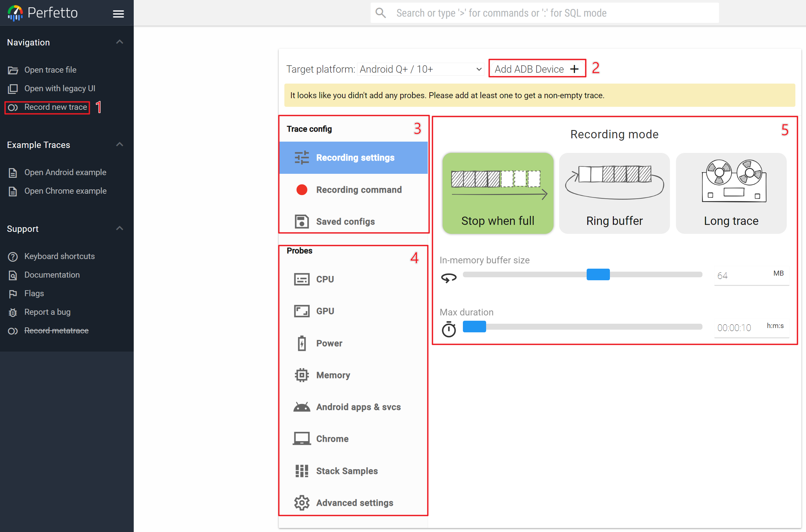Viewport: 806px width, 532px height.
Task: Click the red Recording command dot icon
Action: click(302, 190)
